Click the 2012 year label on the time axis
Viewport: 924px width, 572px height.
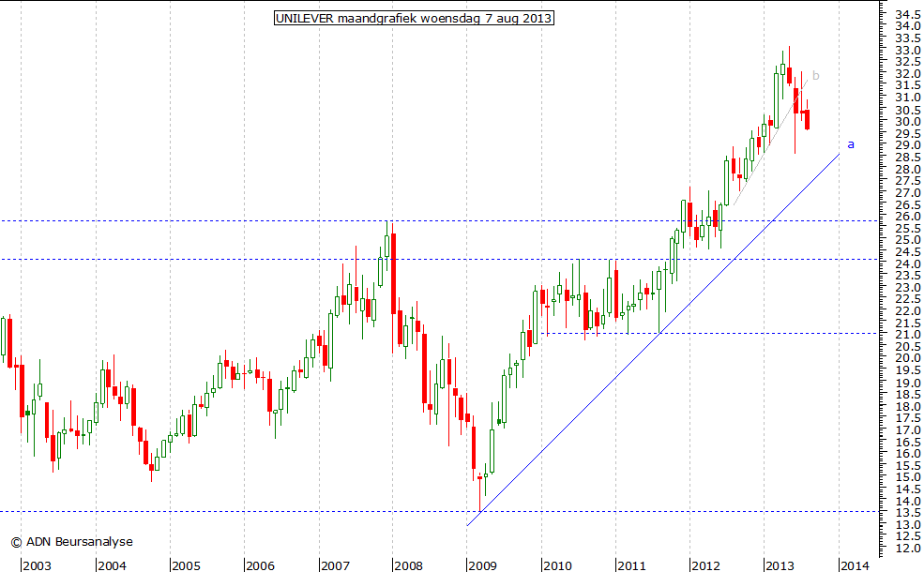coord(706,565)
